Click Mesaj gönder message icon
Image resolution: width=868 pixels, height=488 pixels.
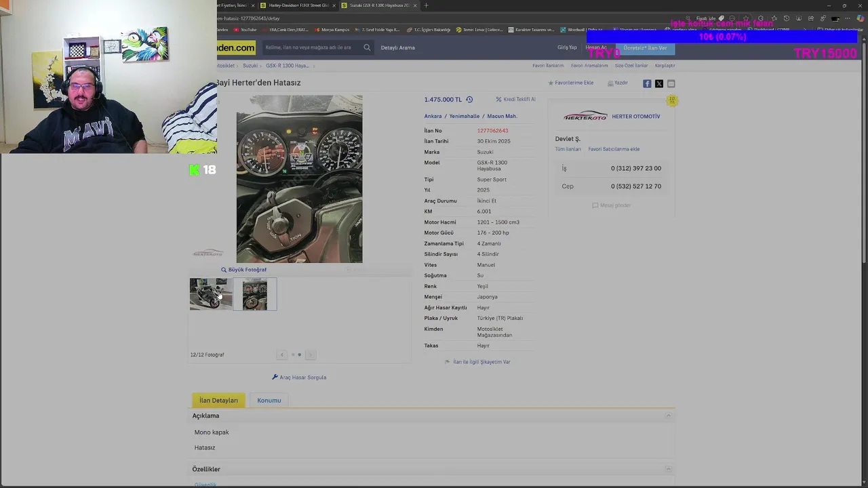612,205
